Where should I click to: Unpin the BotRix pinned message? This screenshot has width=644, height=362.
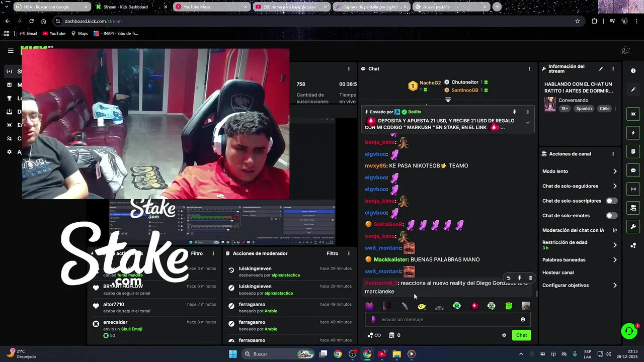pos(514,112)
